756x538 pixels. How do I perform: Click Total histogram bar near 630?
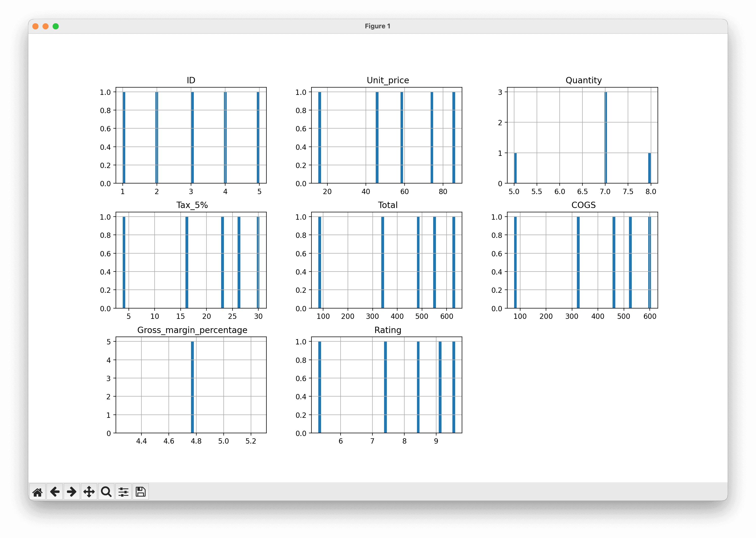(x=454, y=262)
